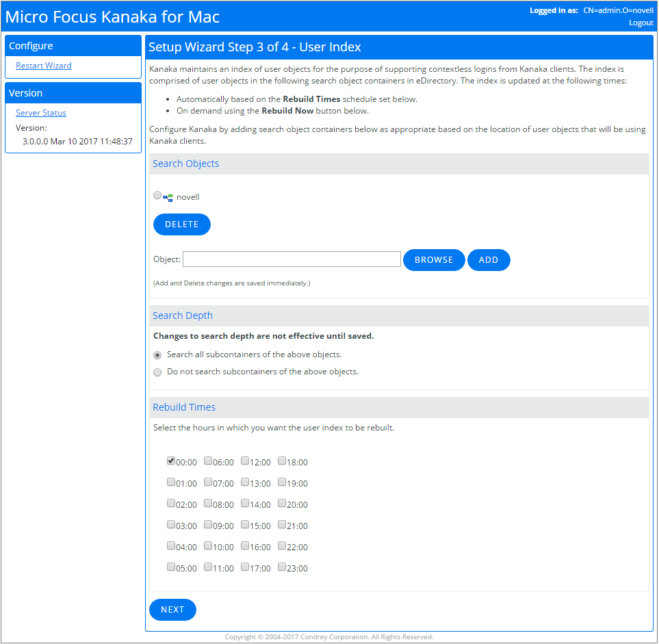
Task: Toggle the 22:00 checkbox
Action: point(281,545)
